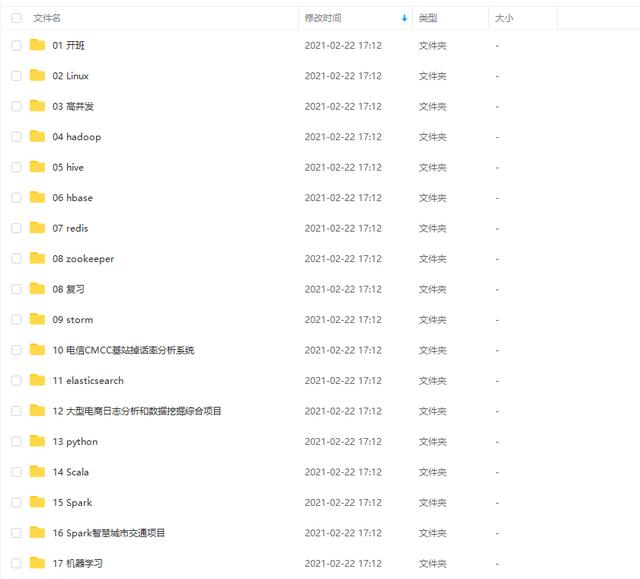The height and width of the screenshot is (579, 640).
Task: Click folder name 09 storm
Action: (73, 319)
